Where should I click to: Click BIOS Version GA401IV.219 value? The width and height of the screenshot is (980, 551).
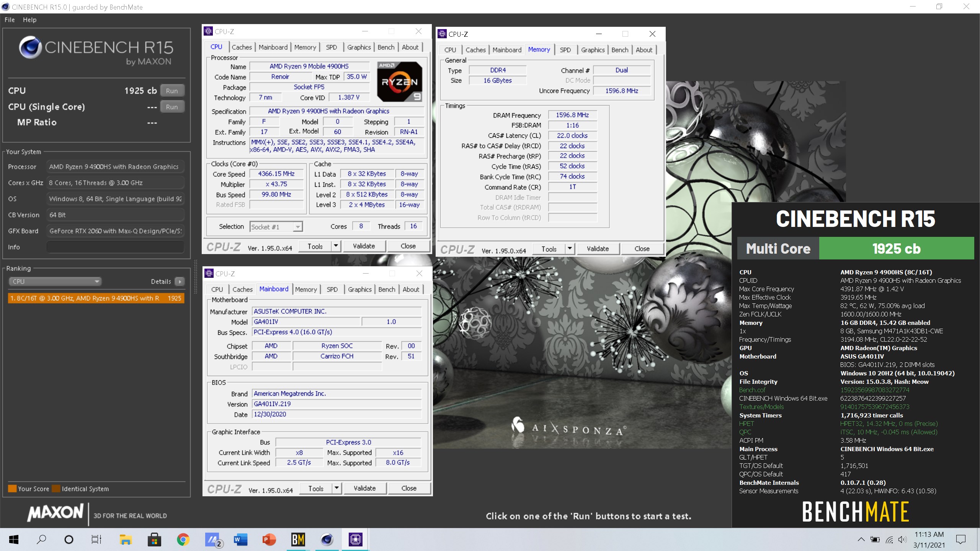pos(337,404)
